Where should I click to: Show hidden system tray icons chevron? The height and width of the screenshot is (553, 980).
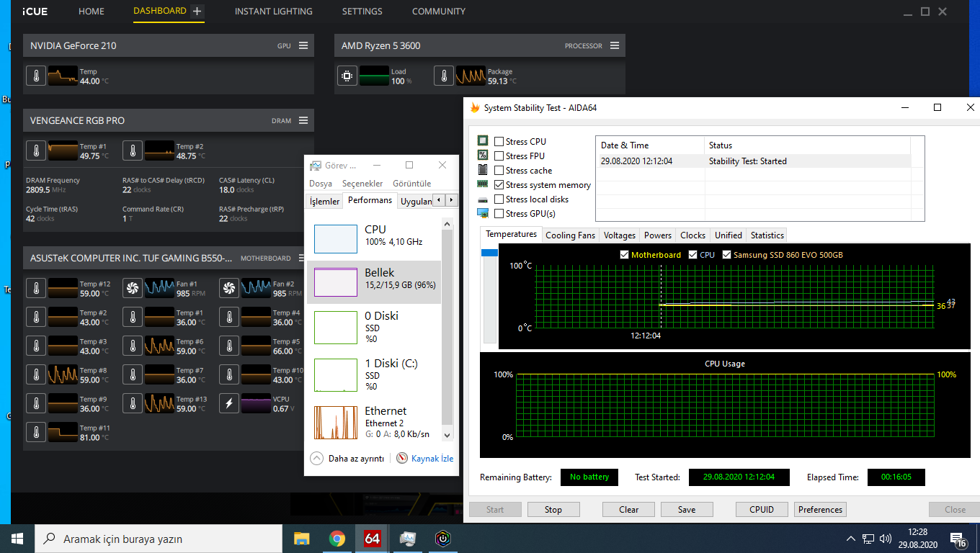click(x=851, y=539)
